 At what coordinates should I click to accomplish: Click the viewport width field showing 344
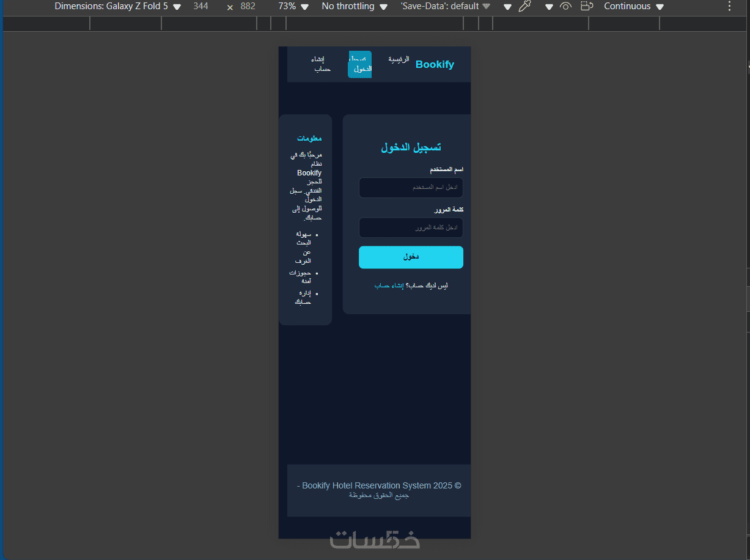click(x=200, y=6)
